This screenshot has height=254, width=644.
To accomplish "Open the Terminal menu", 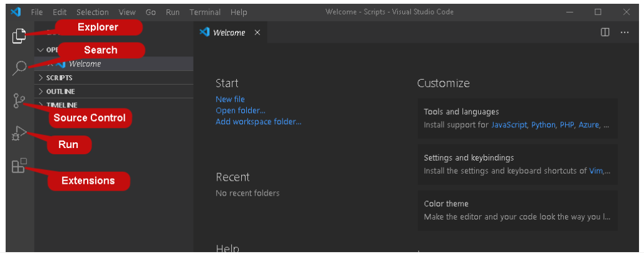I will click(x=205, y=12).
